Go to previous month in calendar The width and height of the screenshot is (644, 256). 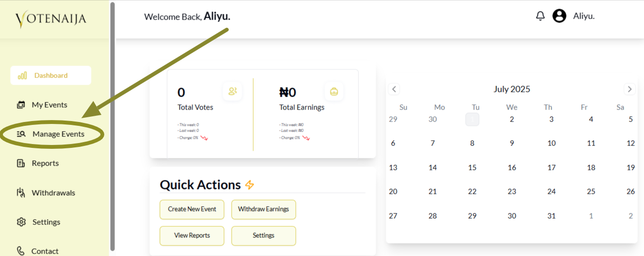(x=394, y=89)
